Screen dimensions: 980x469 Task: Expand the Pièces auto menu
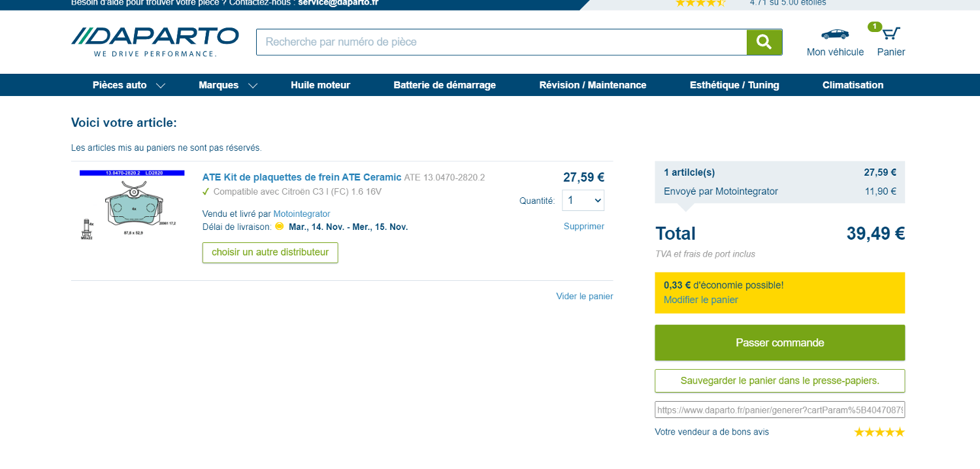(x=129, y=85)
